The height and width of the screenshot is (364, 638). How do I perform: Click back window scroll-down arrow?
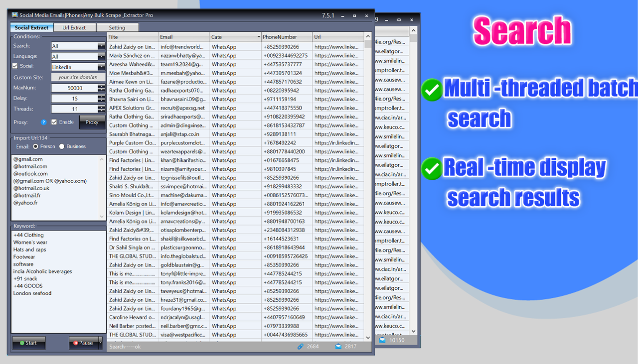tap(413, 331)
